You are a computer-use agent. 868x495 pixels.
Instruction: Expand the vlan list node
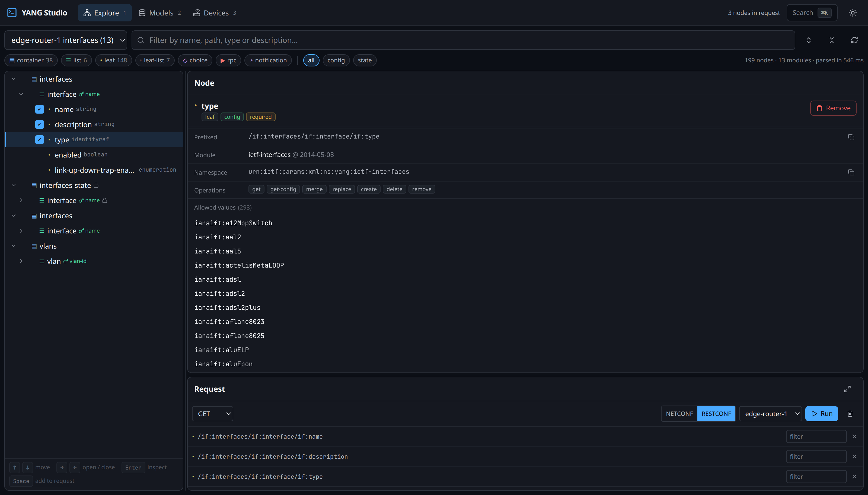(x=21, y=261)
